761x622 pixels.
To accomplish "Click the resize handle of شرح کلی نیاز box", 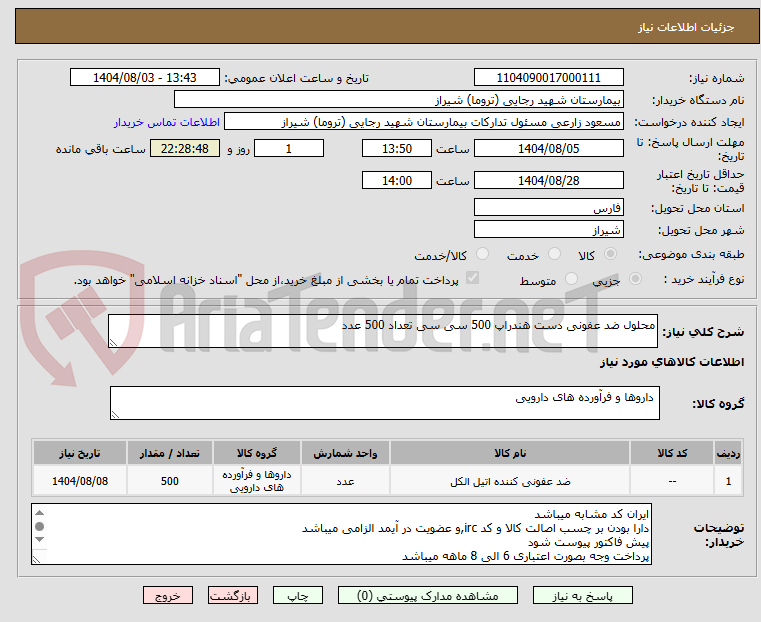I will [114, 343].
